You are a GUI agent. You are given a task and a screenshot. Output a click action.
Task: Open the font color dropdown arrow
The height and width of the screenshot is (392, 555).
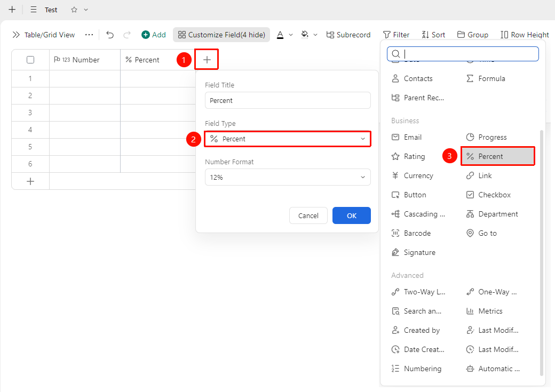[x=291, y=35]
